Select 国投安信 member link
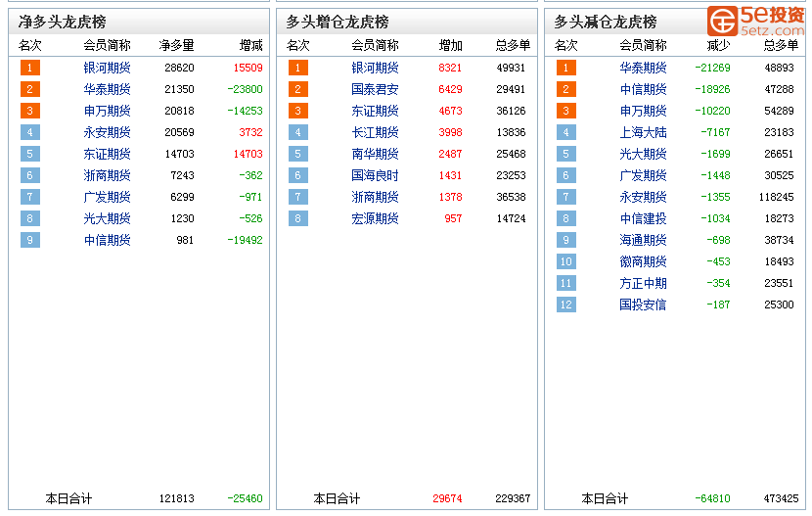This screenshot has width=812, height=516. (643, 305)
